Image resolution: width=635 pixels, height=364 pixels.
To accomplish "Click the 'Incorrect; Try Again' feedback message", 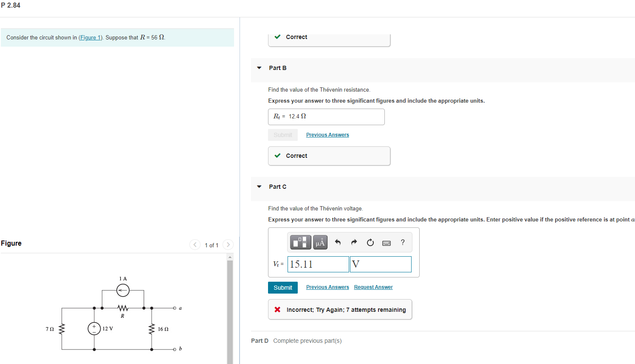I will 340,310.
